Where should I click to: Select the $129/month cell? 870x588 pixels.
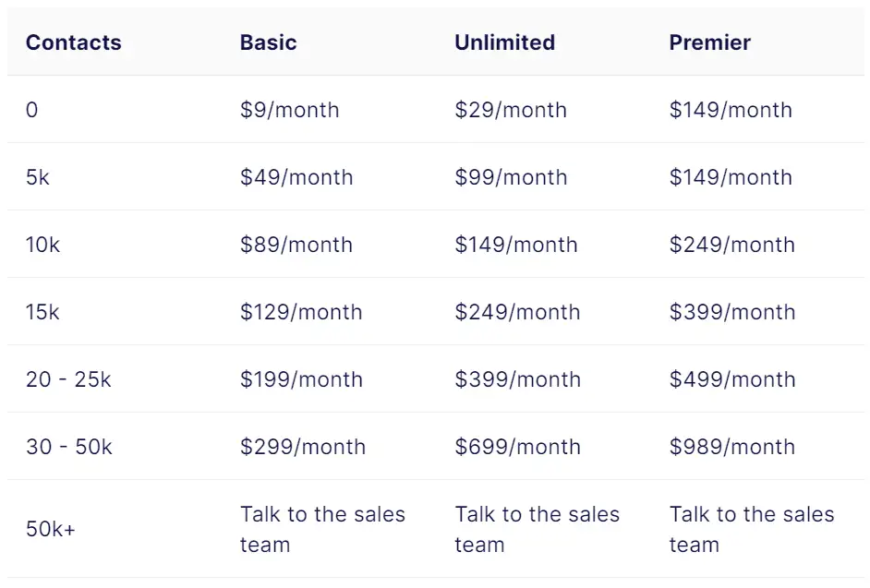point(301,312)
